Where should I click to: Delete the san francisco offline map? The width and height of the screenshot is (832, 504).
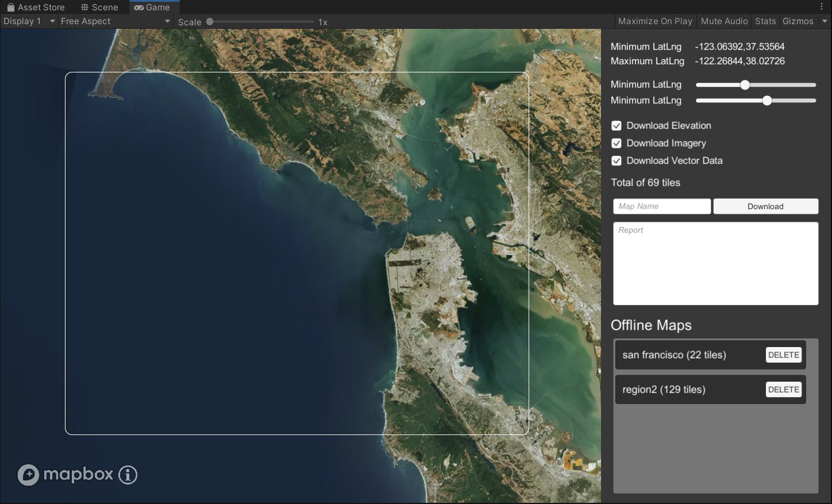pyautogui.click(x=783, y=355)
